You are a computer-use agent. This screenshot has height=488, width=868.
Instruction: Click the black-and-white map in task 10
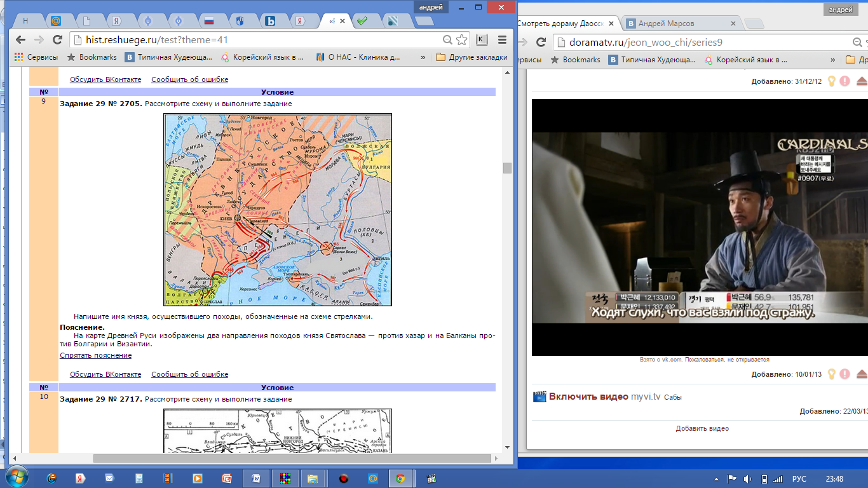point(278,431)
